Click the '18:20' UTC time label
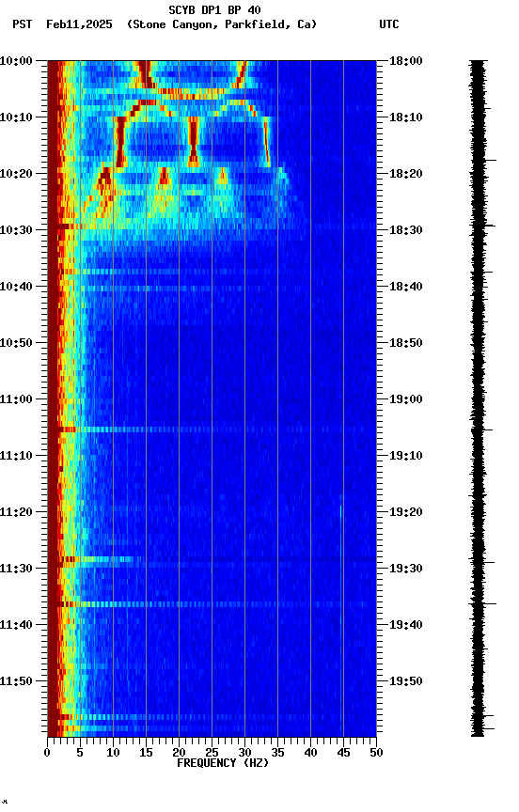Screen dimensions: 519x812 [x=406, y=174]
